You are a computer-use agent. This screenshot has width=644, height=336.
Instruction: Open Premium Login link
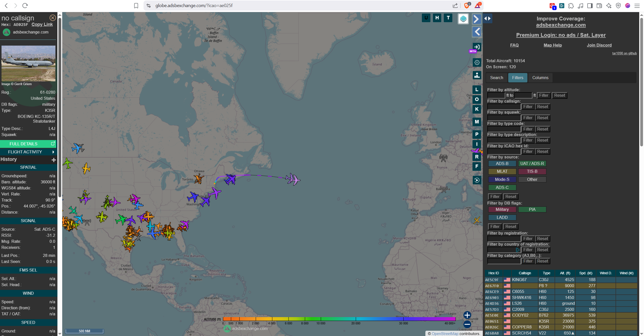(561, 35)
